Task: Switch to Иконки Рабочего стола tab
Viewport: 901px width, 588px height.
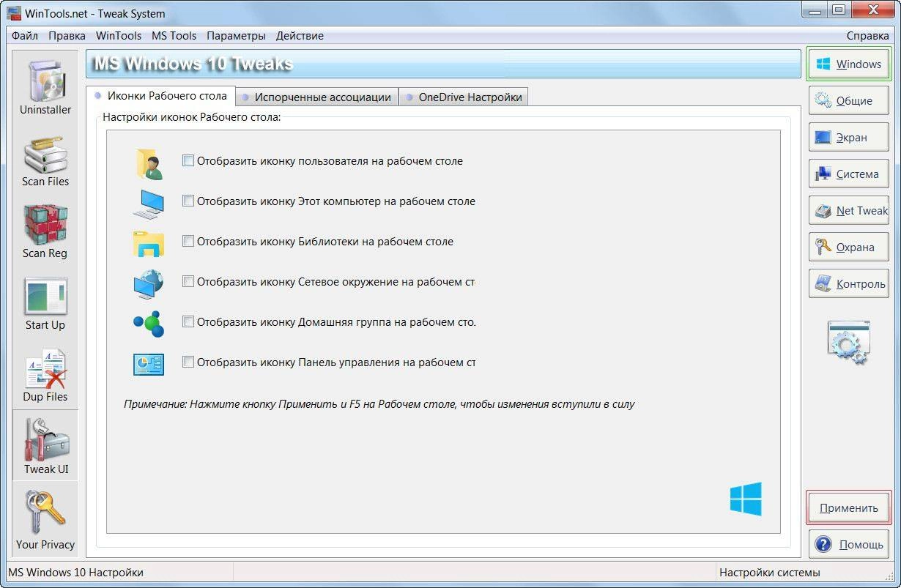Action: (x=161, y=96)
